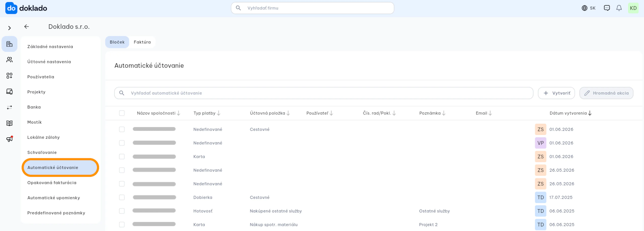Click the ZS avatar in the Cestovné 01.06.2026 row
644x231 pixels.
coord(541,129)
